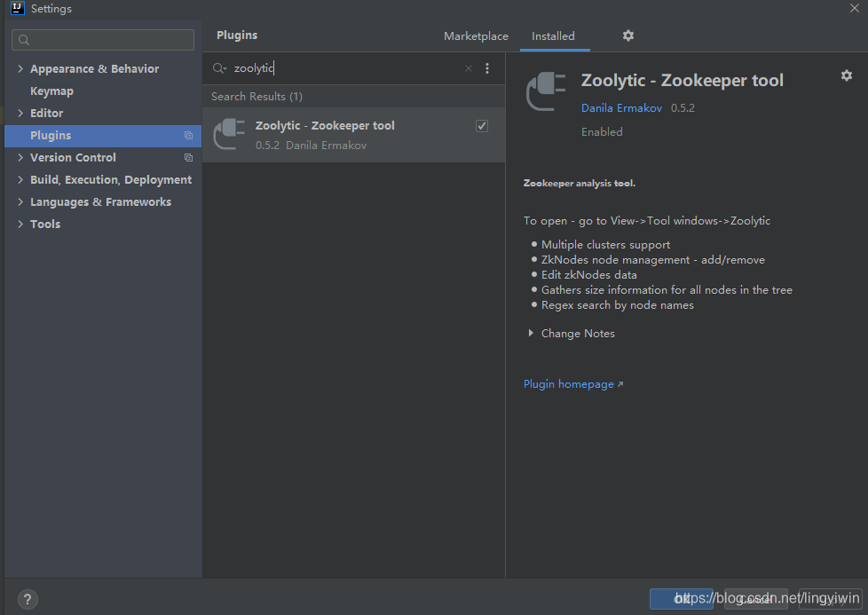Expand Languages & Frameworks node

coord(20,201)
